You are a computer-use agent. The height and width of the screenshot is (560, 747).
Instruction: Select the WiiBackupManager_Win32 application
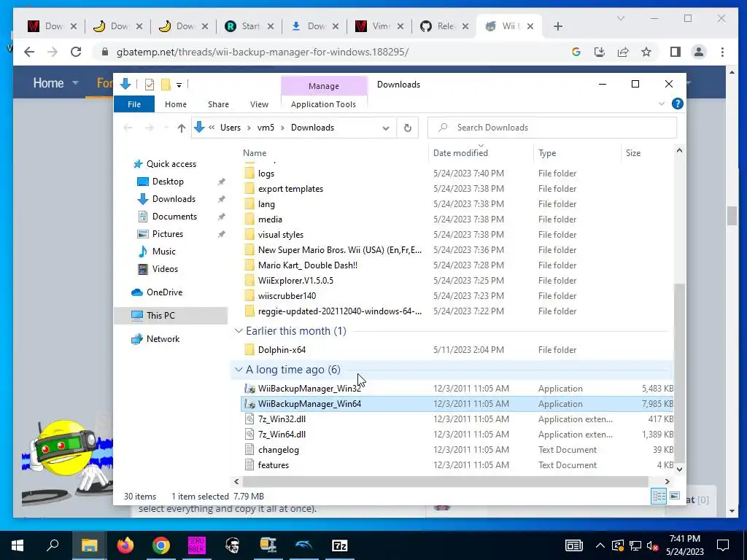[309, 389]
